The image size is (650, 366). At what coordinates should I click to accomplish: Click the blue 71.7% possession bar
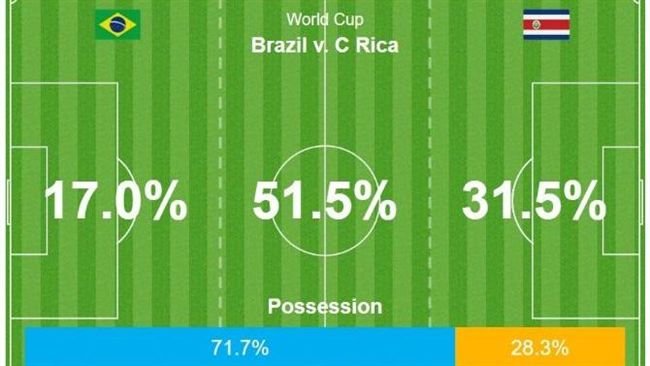240,347
